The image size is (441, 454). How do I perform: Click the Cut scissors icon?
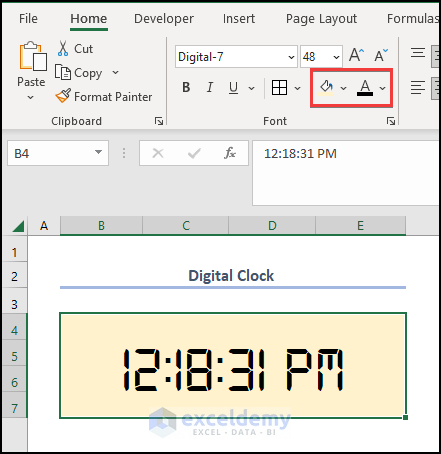(x=63, y=49)
